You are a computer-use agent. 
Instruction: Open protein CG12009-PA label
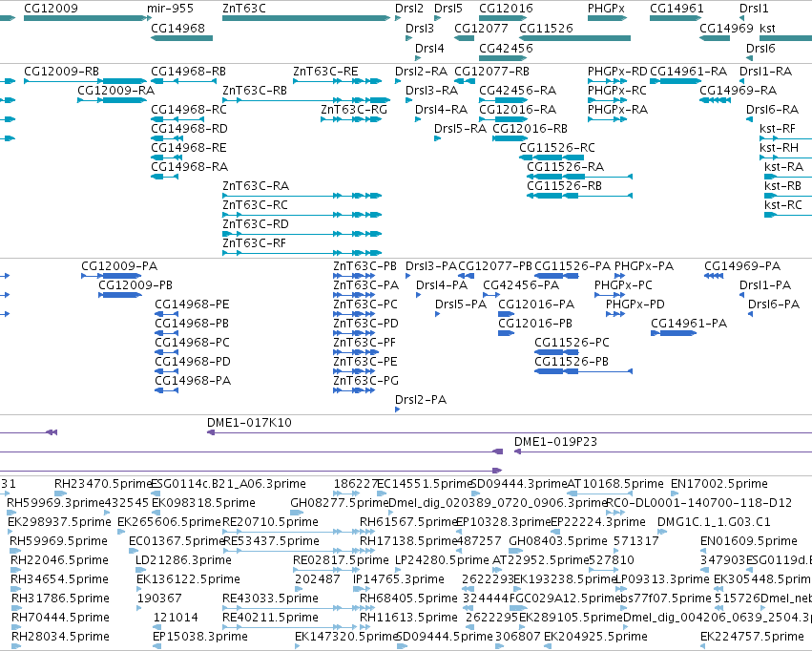pos(119,265)
